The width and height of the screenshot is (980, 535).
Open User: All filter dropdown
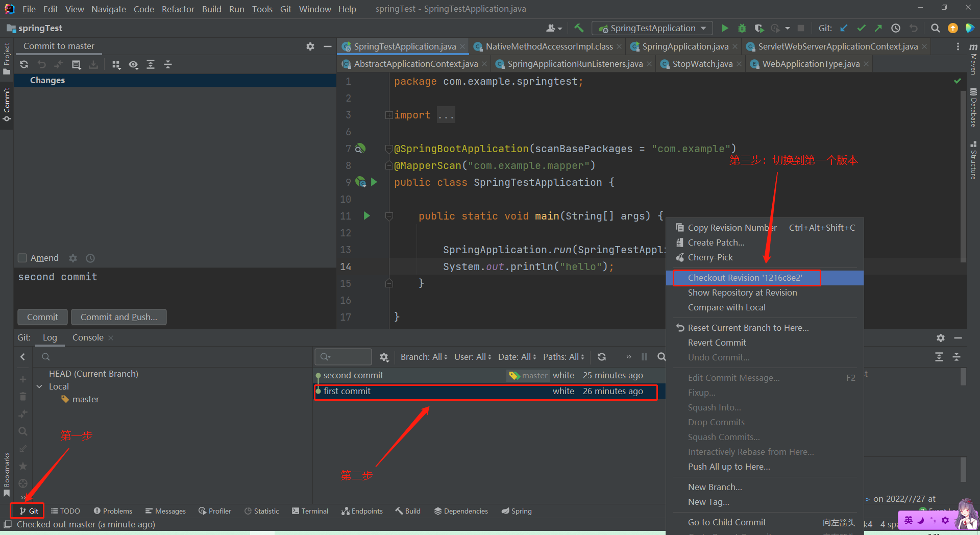point(473,357)
